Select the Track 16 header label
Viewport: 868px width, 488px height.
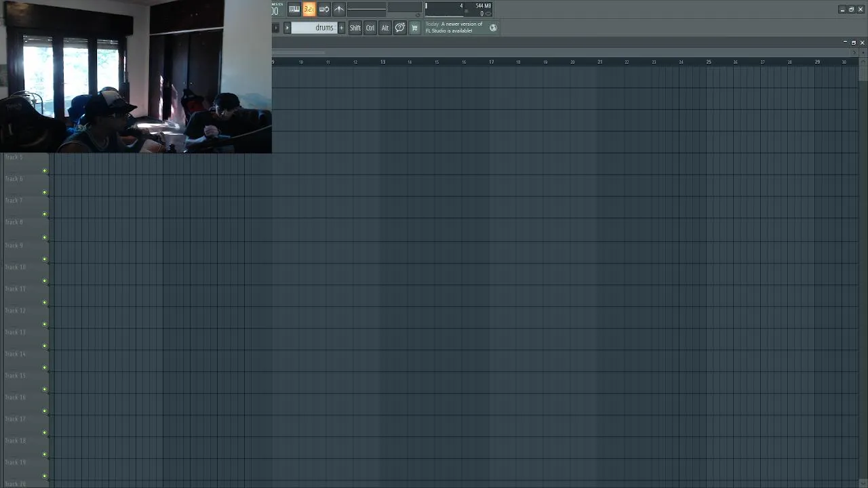pyautogui.click(x=15, y=397)
